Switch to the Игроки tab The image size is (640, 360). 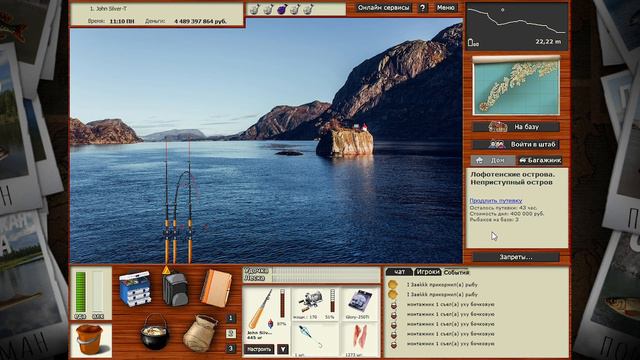pos(427,272)
